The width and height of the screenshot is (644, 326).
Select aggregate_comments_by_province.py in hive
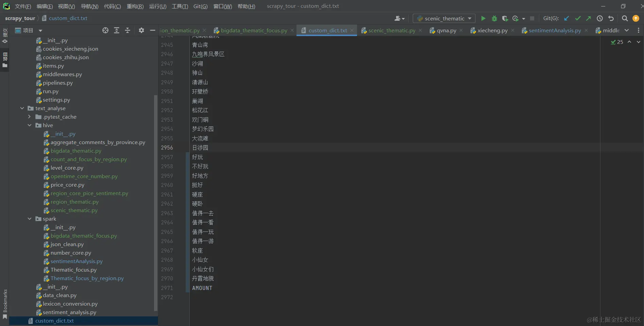point(98,142)
